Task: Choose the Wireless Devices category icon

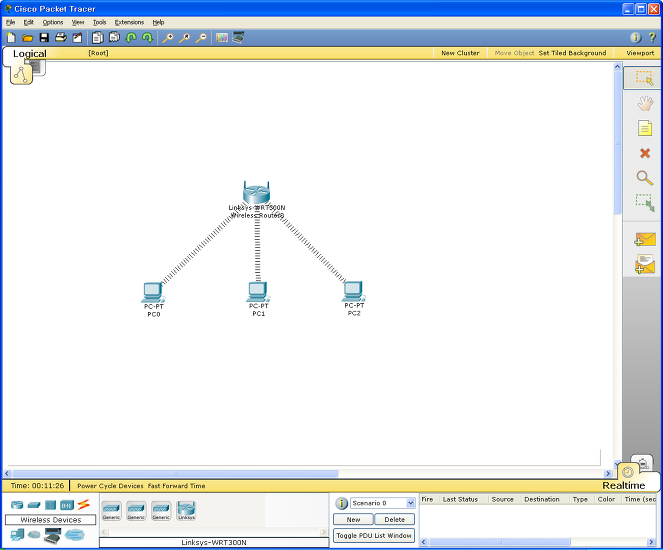Action: click(67, 505)
